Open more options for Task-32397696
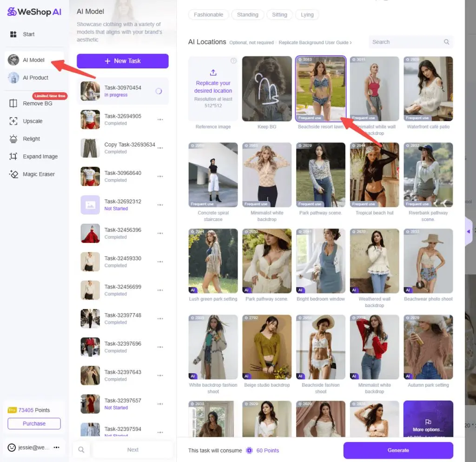 pos(160,347)
